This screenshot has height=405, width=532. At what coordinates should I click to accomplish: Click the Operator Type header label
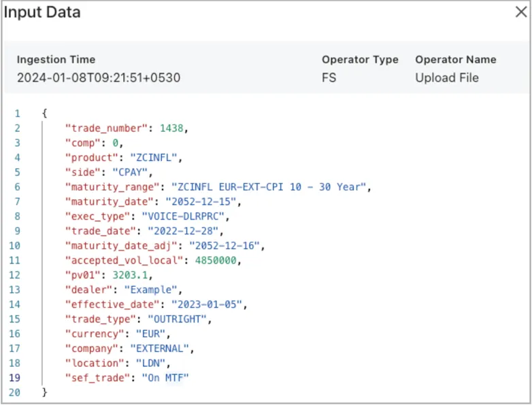[x=360, y=59]
